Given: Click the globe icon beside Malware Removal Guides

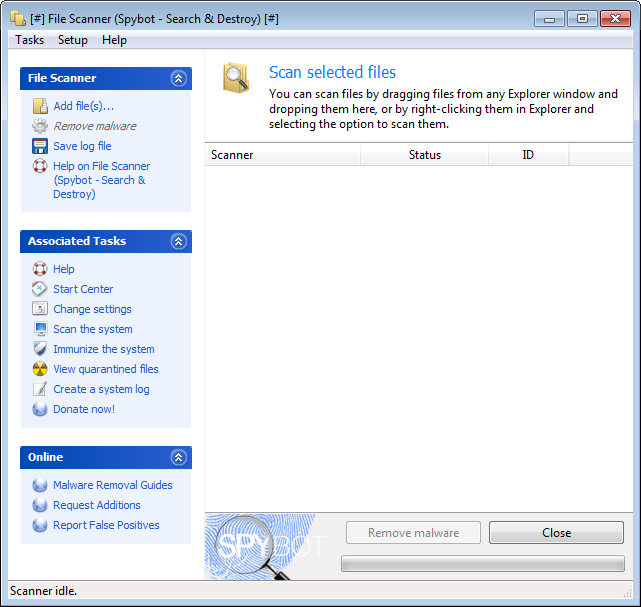Looking at the screenshot, I should (40, 485).
